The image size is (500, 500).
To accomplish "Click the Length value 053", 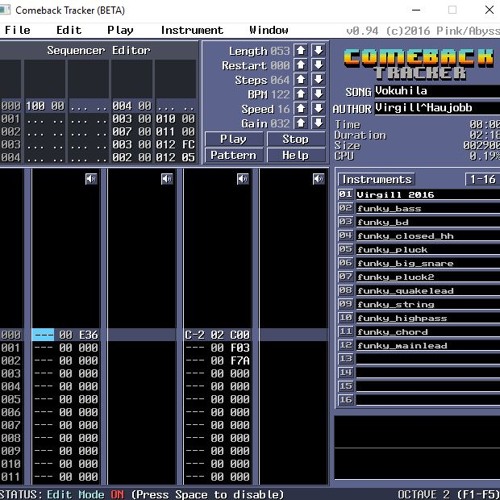I will tap(280, 51).
